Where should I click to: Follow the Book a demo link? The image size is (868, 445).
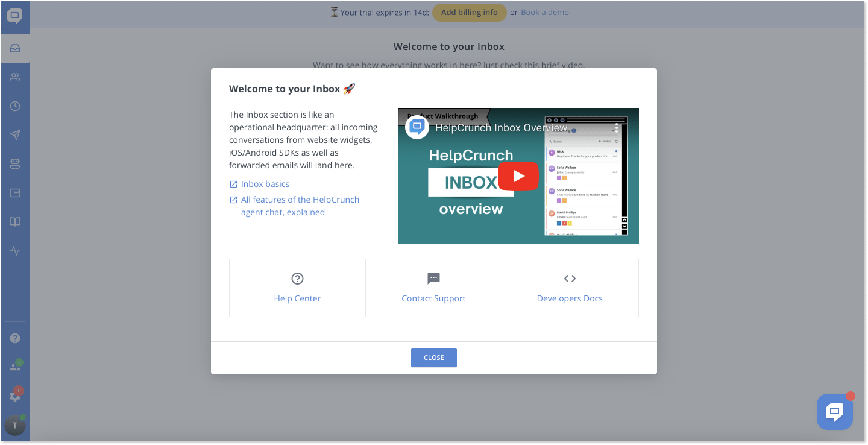[545, 12]
